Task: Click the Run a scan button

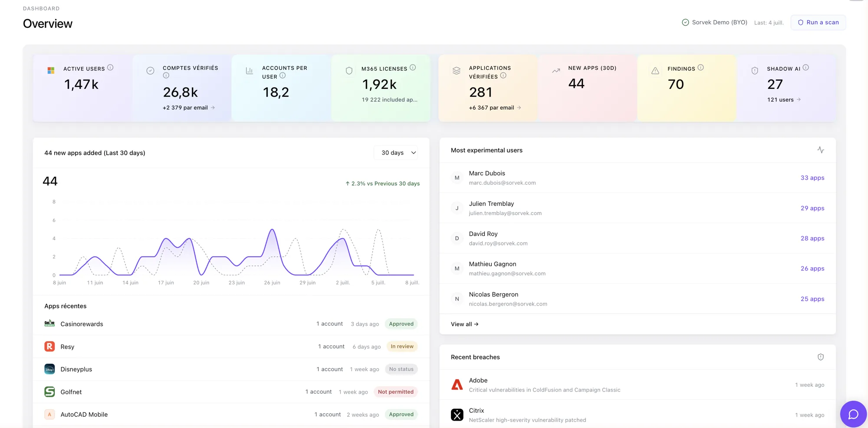Action: (x=818, y=23)
